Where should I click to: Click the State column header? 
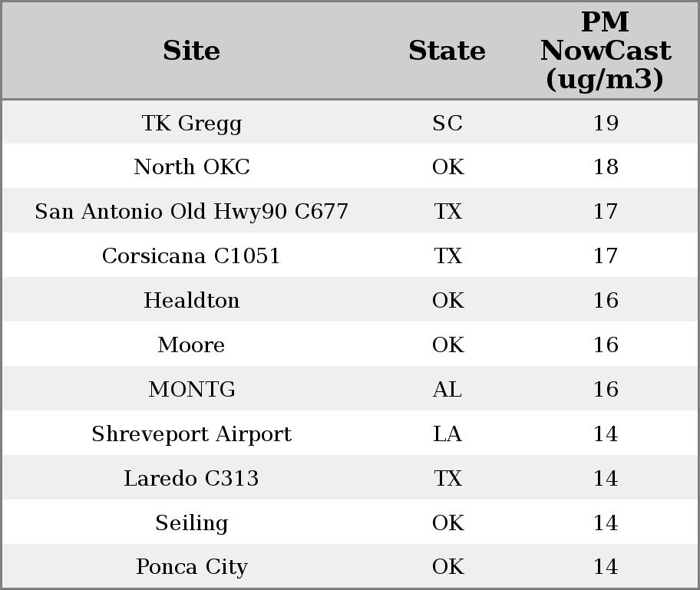tap(447, 51)
